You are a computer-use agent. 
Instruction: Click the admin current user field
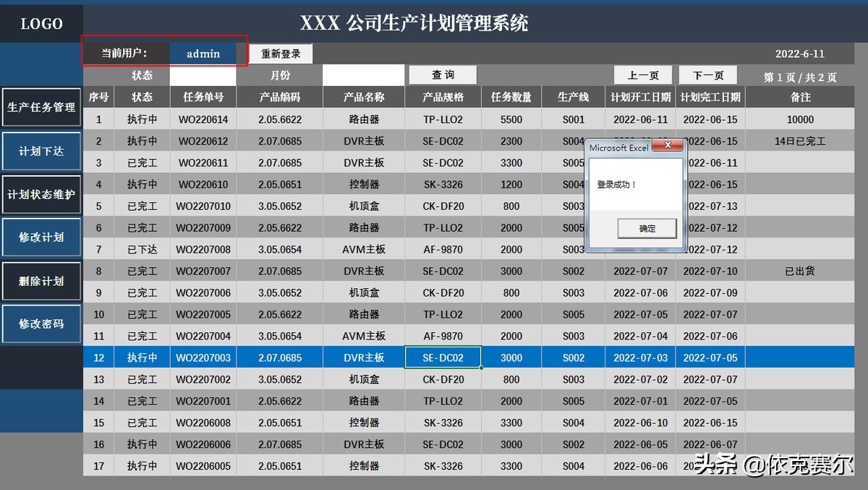point(203,54)
